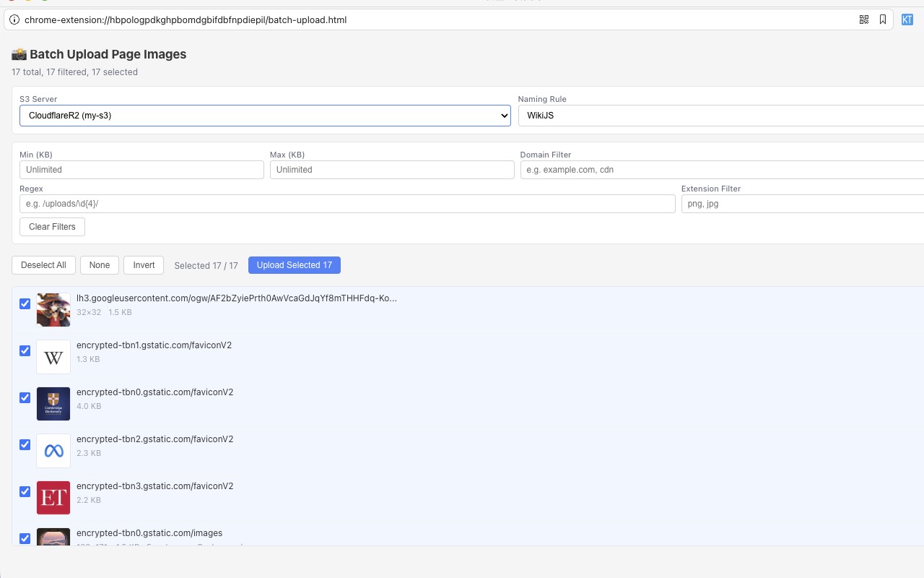Uncheck the encrypted-tbn1.gstatic.com faviconV2 checkbox
This screenshot has height=578, width=924.
point(25,350)
